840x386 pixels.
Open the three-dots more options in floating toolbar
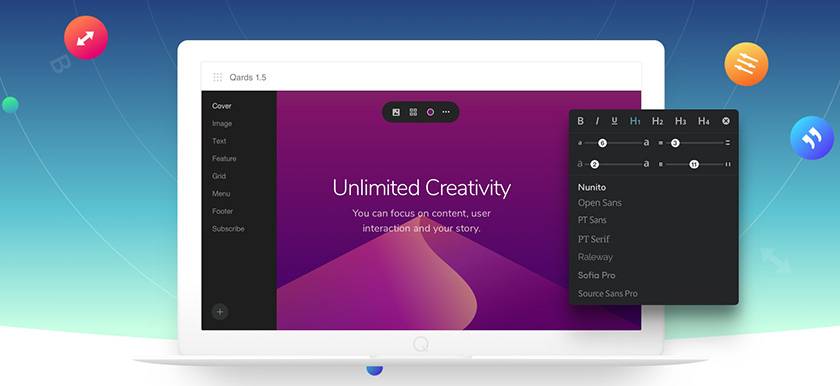coord(446,112)
